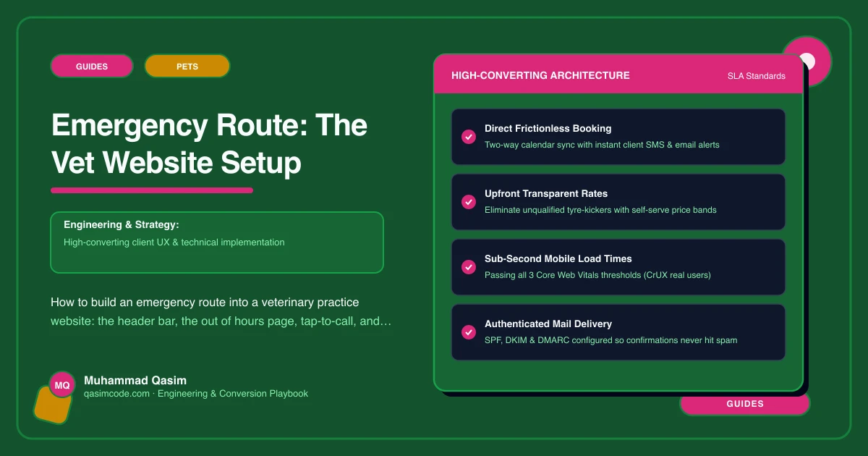The height and width of the screenshot is (456, 868).
Task: Open the Upfront Transparent Rates card
Action: pyautogui.click(x=618, y=202)
